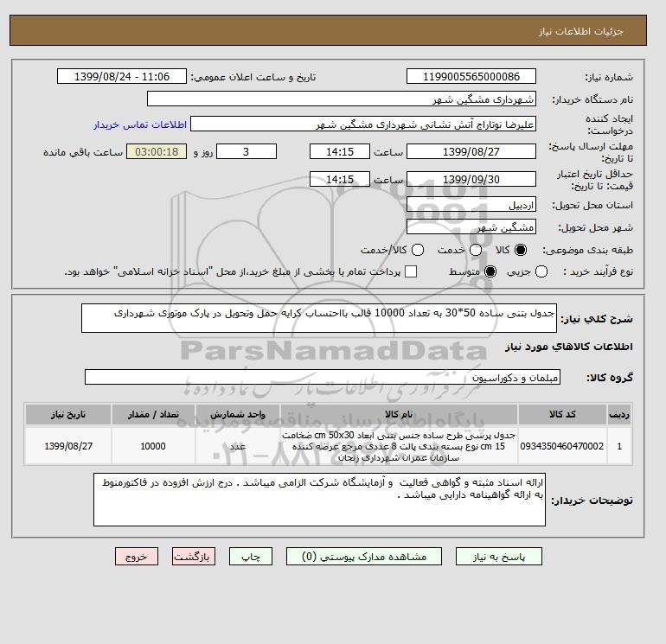The width and height of the screenshot is (666, 644).
Task: Select the کالا radio button
Action: [521, 250]
